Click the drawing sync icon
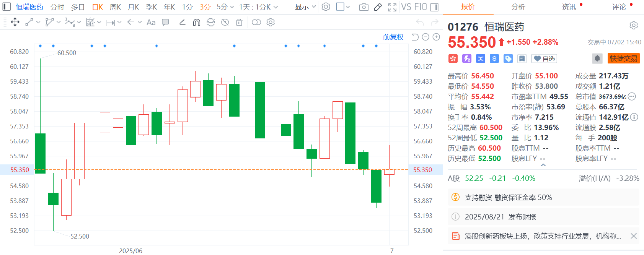 point(211,22)
